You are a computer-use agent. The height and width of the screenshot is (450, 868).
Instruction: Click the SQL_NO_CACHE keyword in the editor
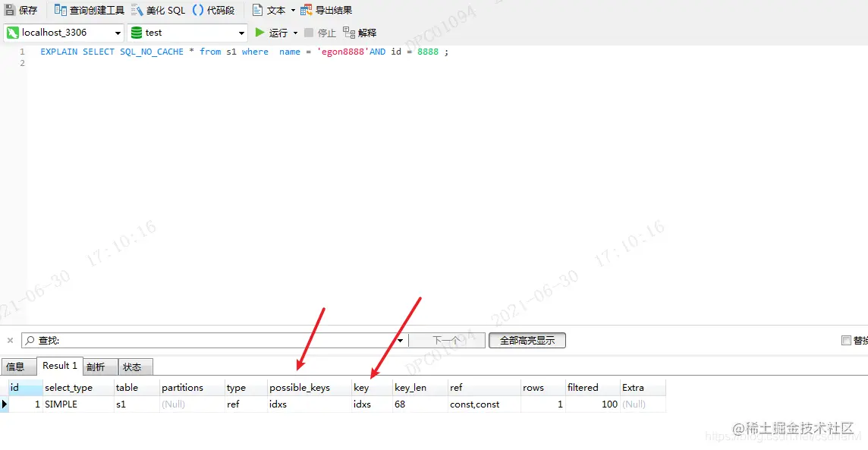(x=152, y=52)
